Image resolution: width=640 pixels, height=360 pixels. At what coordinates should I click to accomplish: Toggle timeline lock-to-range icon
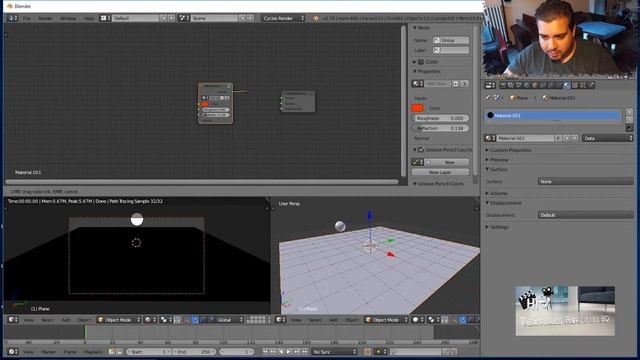[120, 351]
